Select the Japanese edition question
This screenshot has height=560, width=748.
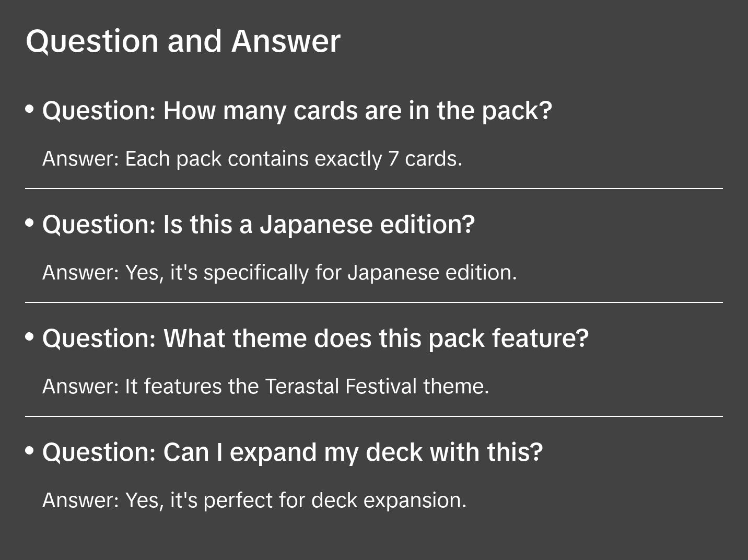(258, 225)
